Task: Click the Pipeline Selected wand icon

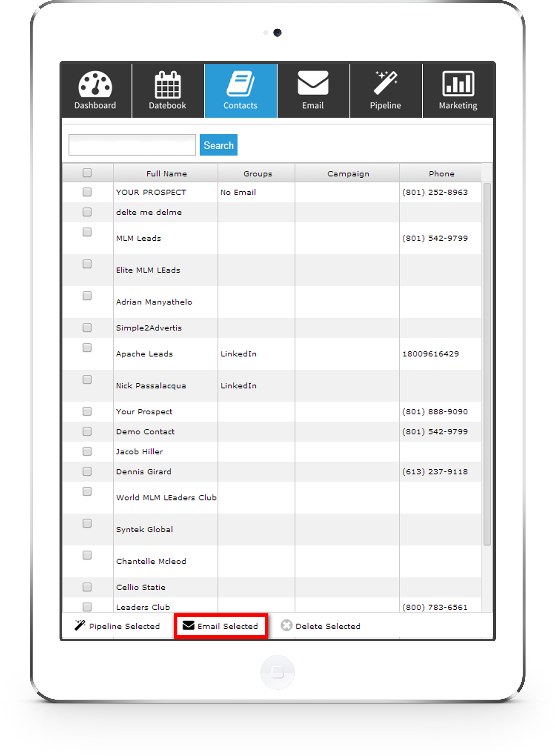Action: [80, 625]
